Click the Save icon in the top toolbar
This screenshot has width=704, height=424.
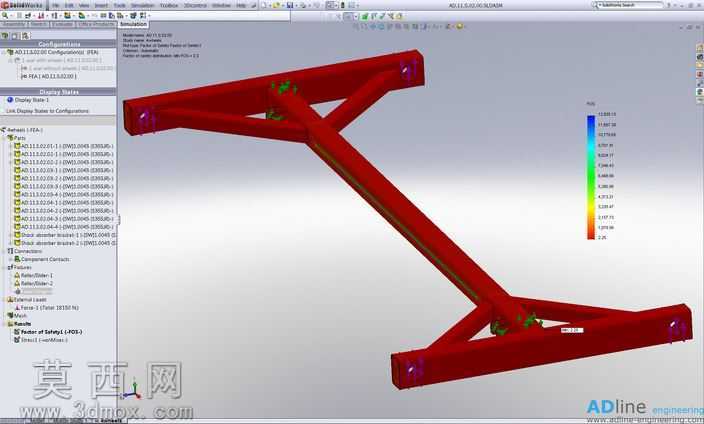290,5
